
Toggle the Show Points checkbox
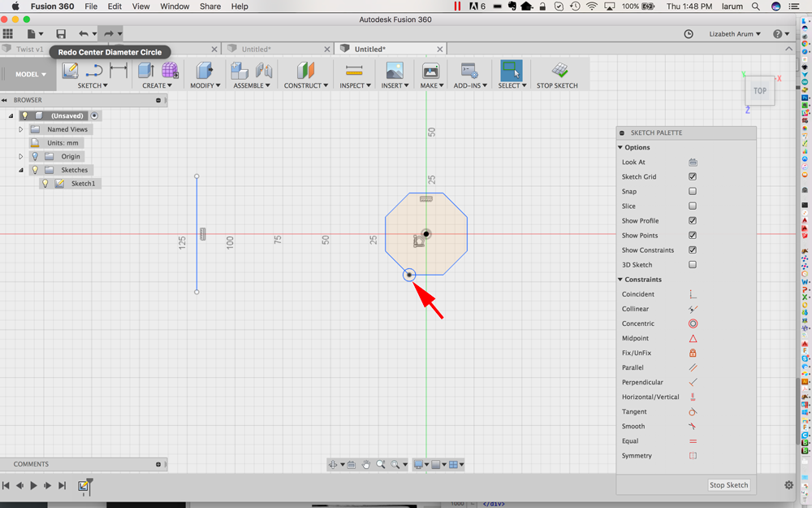693,236
